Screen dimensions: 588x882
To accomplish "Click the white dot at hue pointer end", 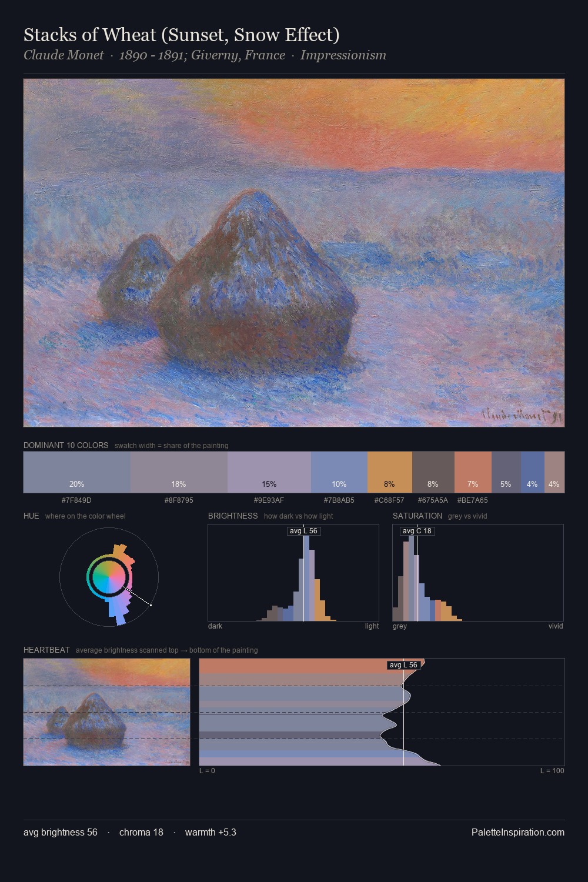I will click(x=151, y=605).
